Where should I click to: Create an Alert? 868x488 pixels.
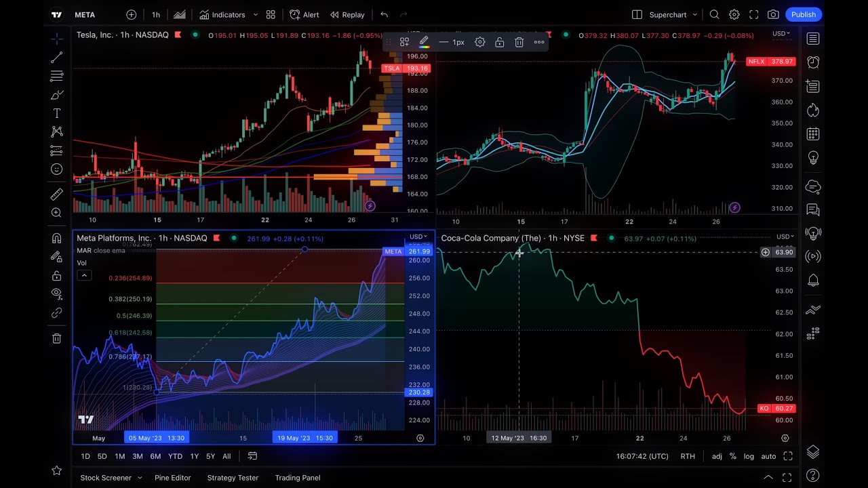[x=304, y=14]
